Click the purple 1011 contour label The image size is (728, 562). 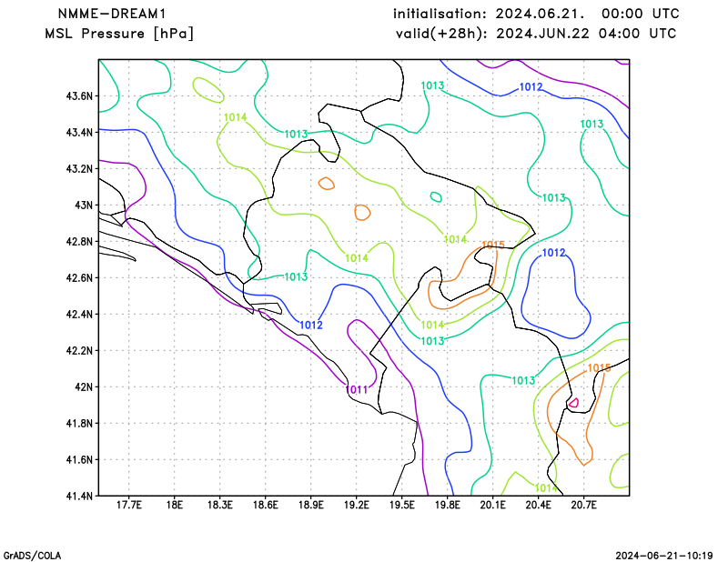pos(357,390)
